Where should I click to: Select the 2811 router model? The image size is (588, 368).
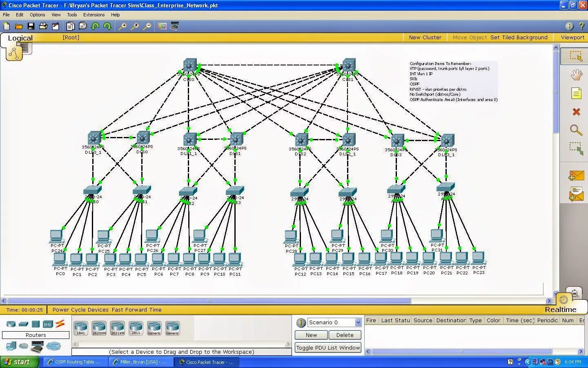[136, 327]
